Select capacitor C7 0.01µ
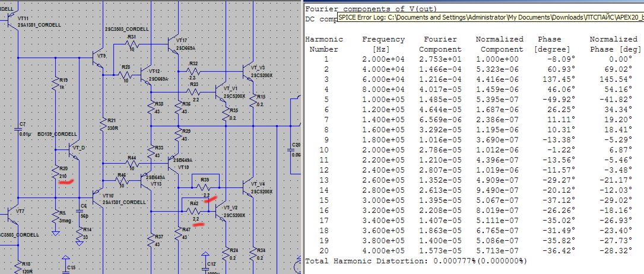The height and width of the screenshot is (274, 644). click(18, 129)
